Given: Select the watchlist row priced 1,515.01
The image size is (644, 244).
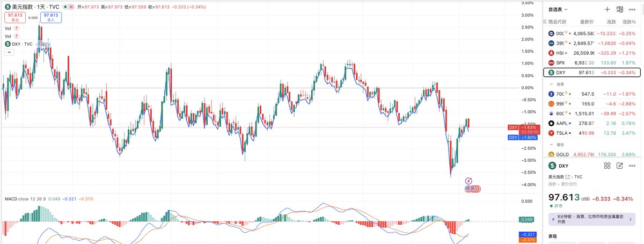Looking at the screenshot, I should (x=592, y=113).
